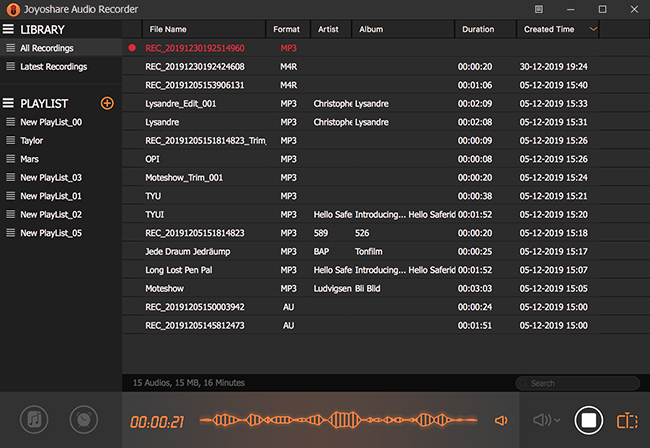Open the Taylor playlist
Viewport: 650px width, 448px height.
32,141
